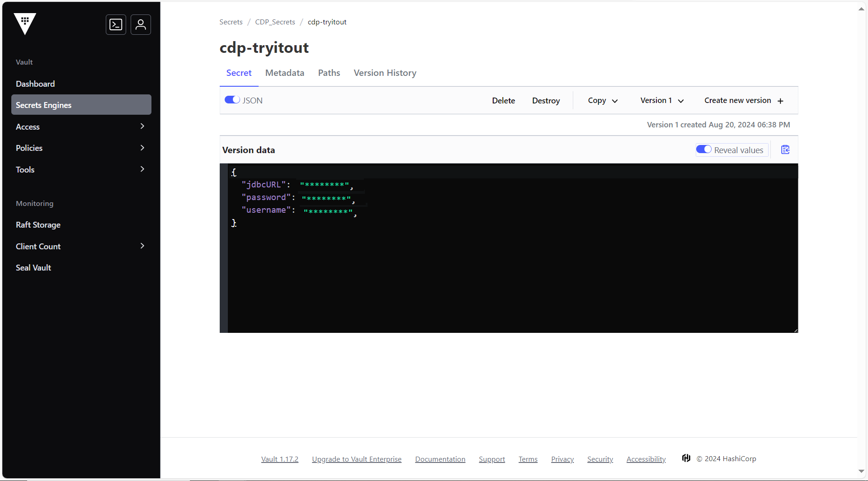Screen dimensions: 868x481
Task: Open the Support footer link
Action: click(x=492, y=459)
